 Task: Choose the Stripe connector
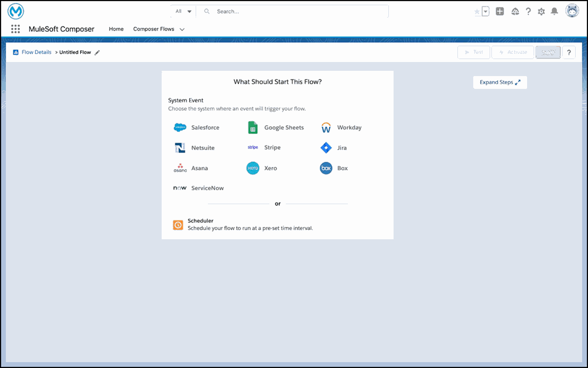pyautogui.click(x=253, y=148)
